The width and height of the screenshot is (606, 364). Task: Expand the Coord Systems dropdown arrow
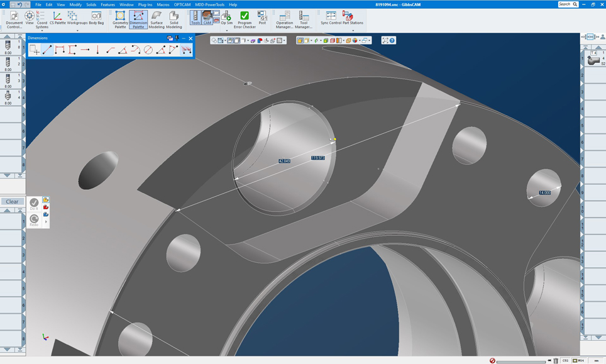click(x=42, y=30)
